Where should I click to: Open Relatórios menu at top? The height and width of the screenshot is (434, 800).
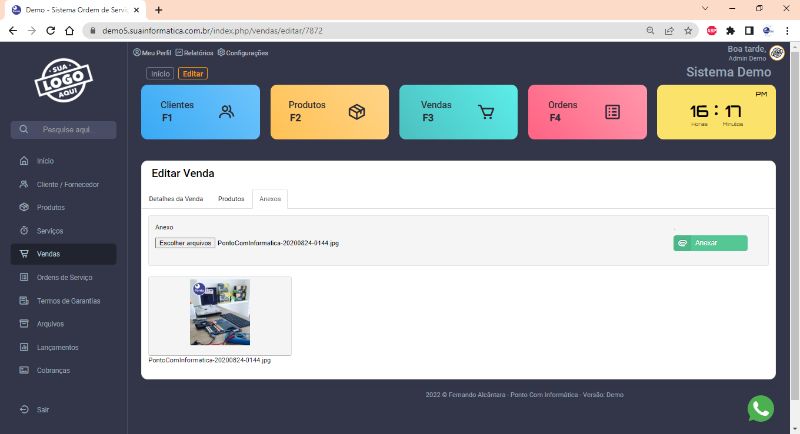point(194,52)
